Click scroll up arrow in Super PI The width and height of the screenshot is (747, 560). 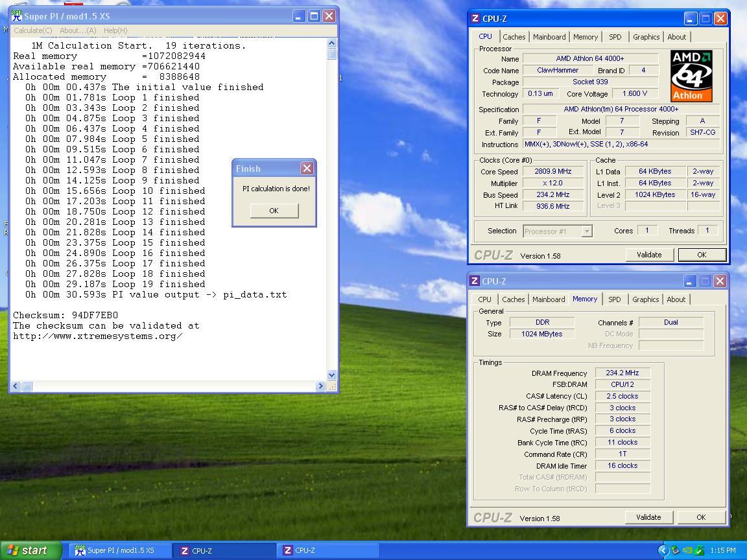pyautogui.click(x=332, y=43)
